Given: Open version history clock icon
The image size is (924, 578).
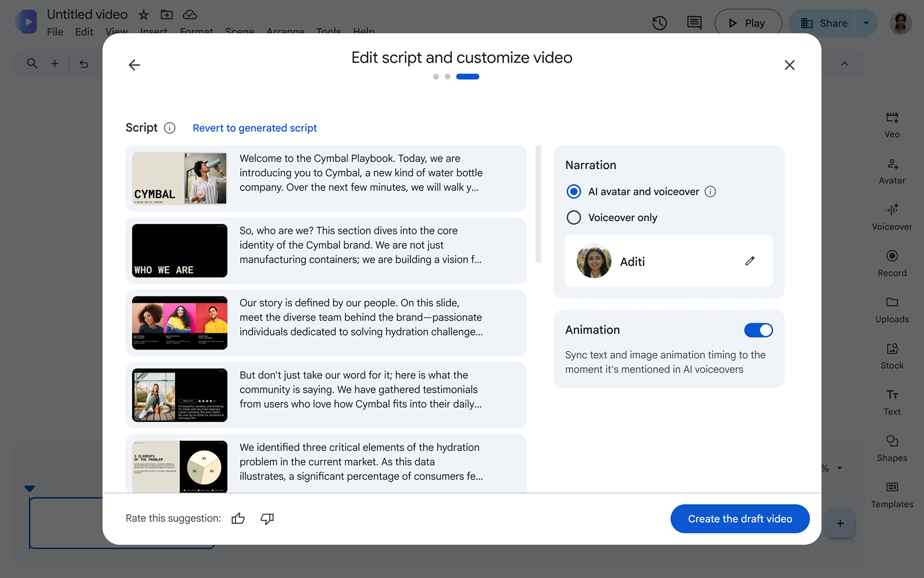Looking at the screenshot, I should [x=659, y=23].
